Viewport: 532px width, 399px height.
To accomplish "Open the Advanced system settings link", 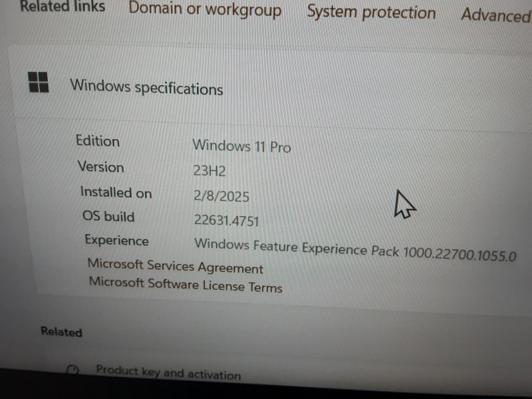I will (x=496, y=15).
